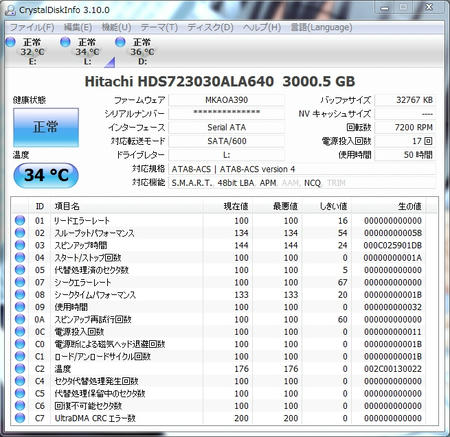Click the grayed AAM feature label
450x437 pixels.
(290, 183)
